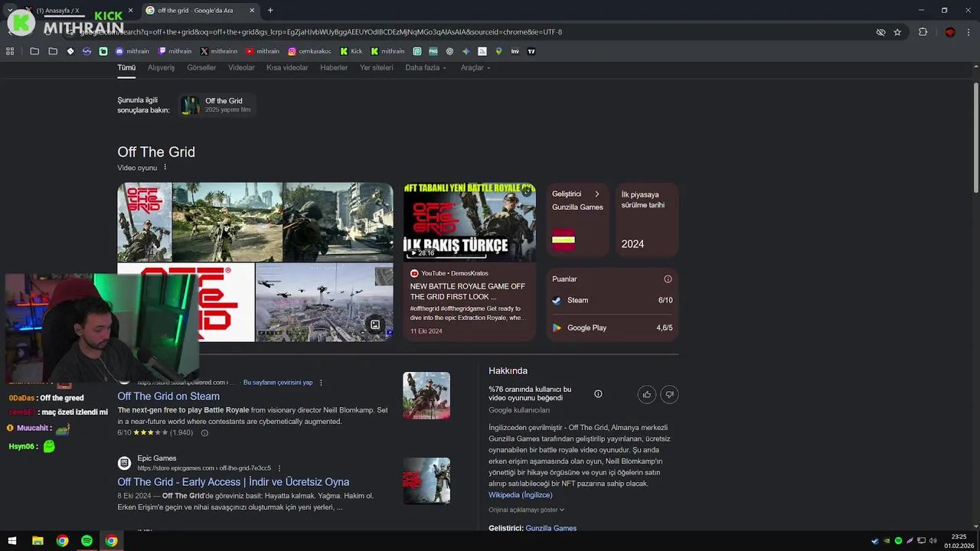Click the crossed-out eye icon in address bar

point(880,32)
